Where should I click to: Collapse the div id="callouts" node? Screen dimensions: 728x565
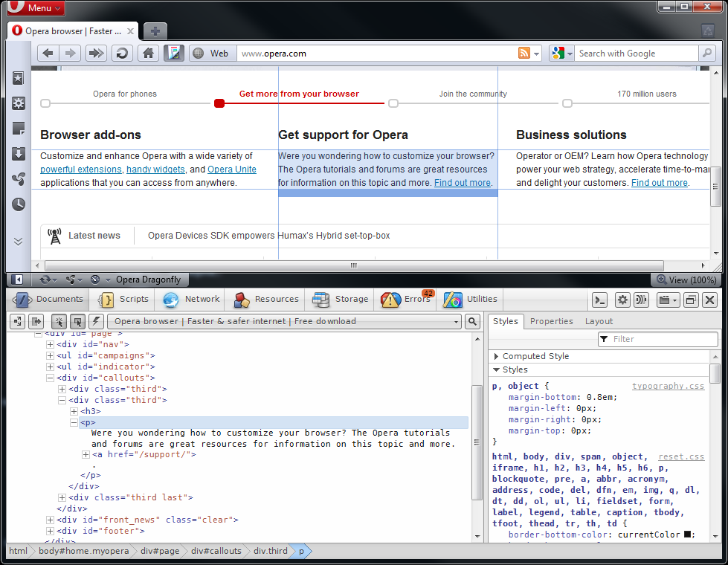pyautogui.click(x=50, y=378)
